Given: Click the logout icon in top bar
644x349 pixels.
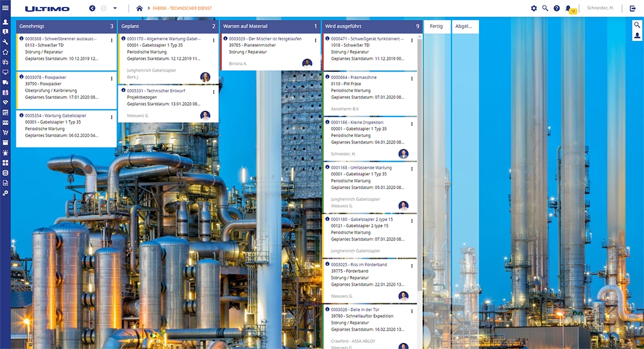Looking at the screenshot, I should tap(632, 8).
